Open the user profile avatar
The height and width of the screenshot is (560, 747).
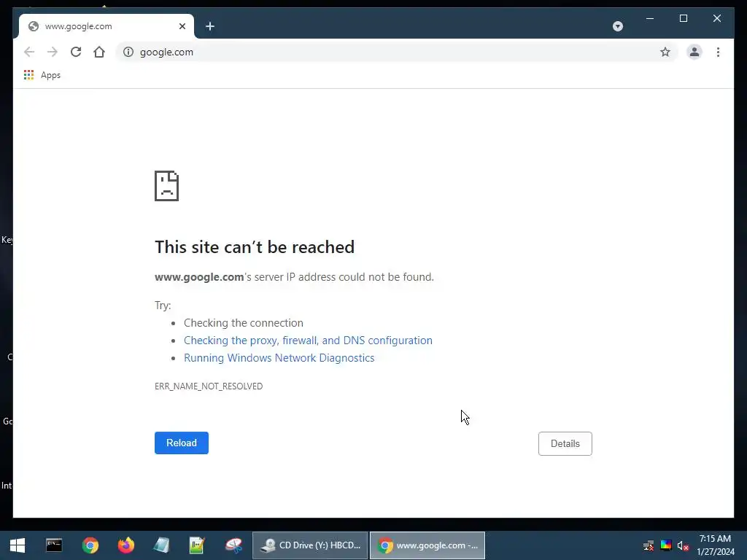point(694,52)
